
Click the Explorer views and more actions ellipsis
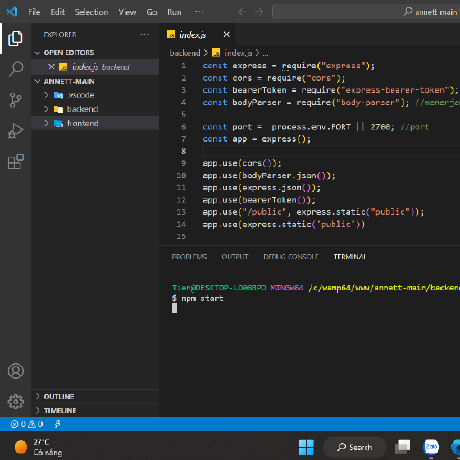[x=145, y=35]
